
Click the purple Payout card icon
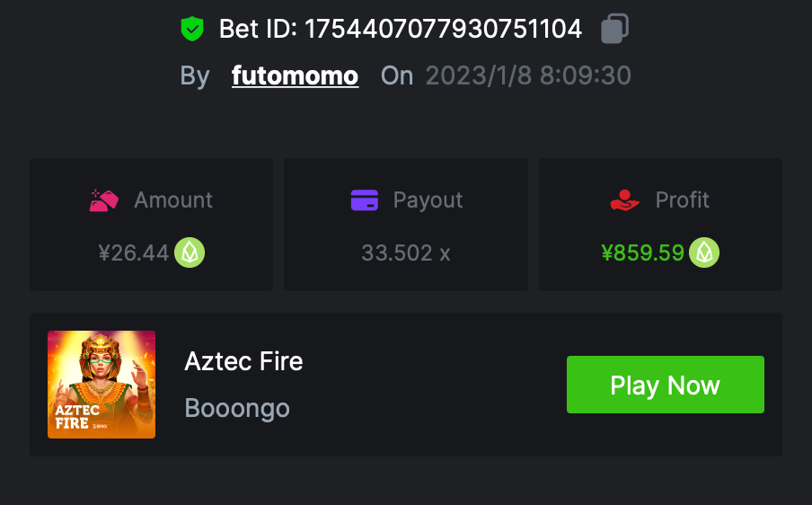coord(365,199)
